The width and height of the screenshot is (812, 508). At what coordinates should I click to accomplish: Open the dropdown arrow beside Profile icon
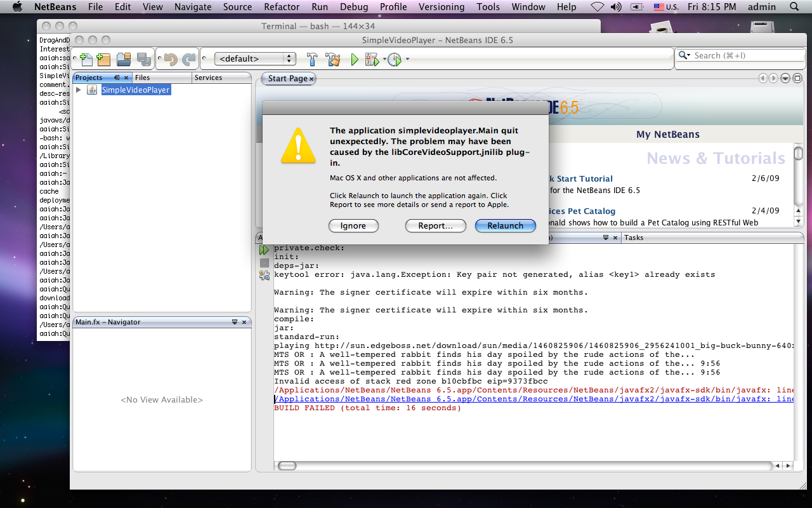point(407,59)
